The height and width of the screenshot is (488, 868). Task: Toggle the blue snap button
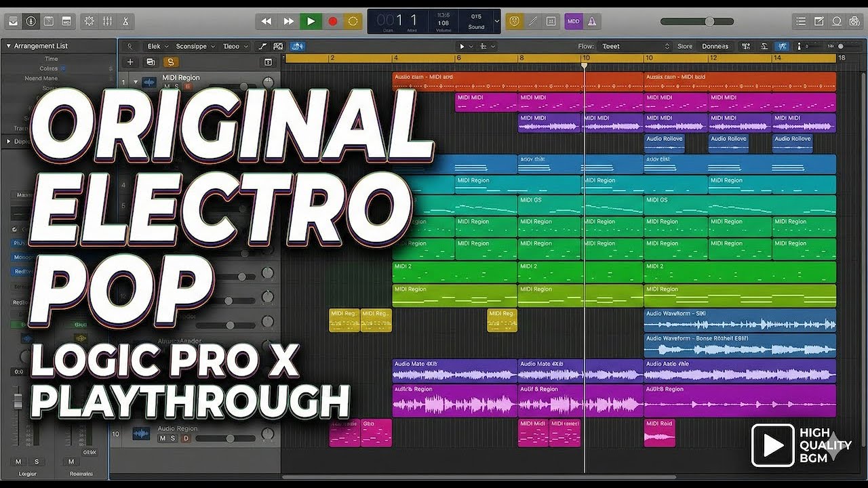click(783, 46)
